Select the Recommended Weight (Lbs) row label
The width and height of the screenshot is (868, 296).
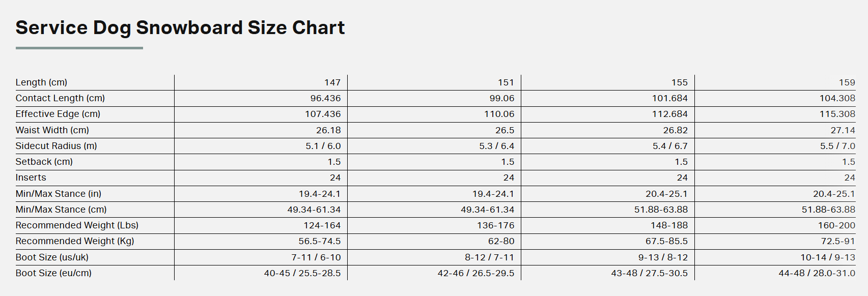[77, 225]
